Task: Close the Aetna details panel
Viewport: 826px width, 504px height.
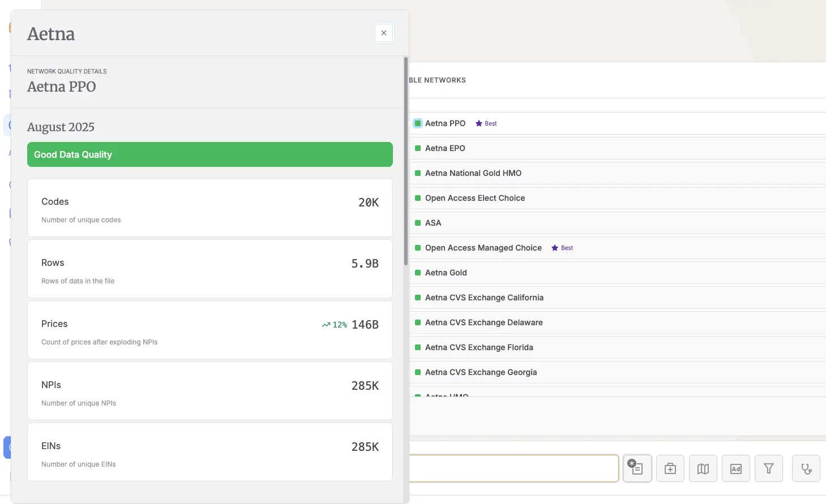Action: (x=384, y=33)
